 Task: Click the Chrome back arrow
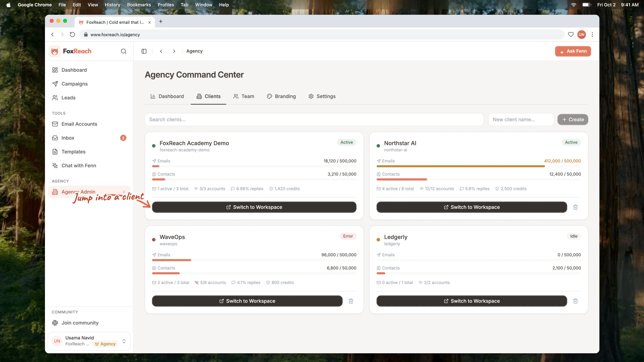pos(53,34)
